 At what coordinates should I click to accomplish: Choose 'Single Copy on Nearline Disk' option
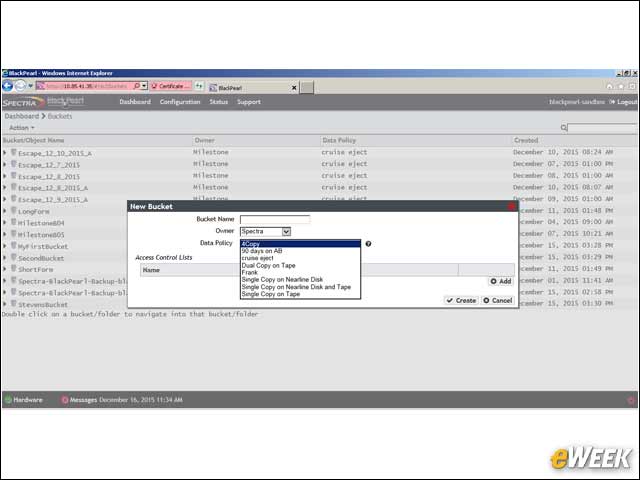pos(282,280)
